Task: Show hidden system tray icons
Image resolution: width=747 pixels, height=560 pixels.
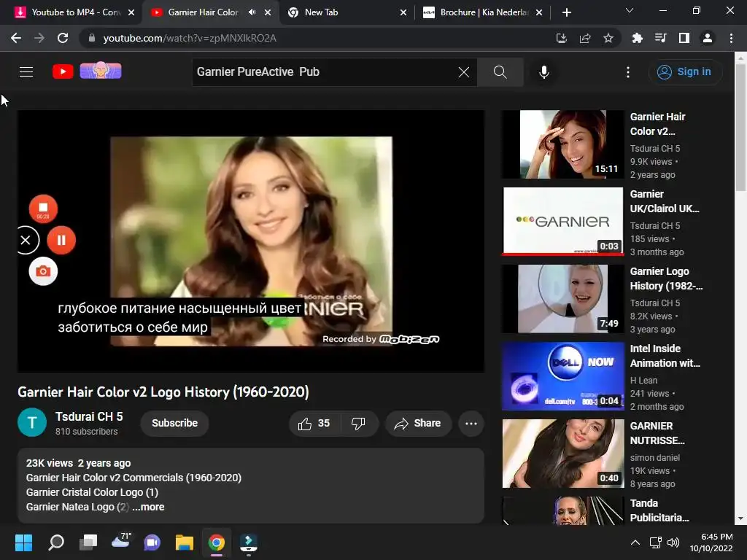Action: coord(635,542)
